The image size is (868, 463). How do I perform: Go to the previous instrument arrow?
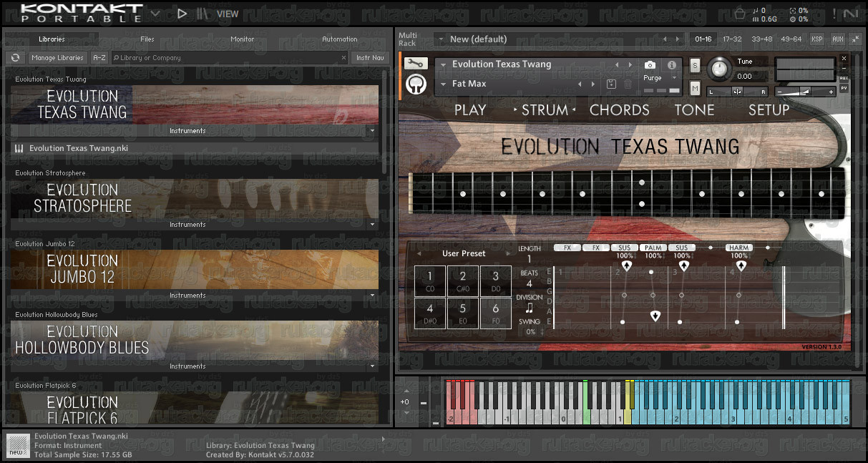click(x=617, y=64)
